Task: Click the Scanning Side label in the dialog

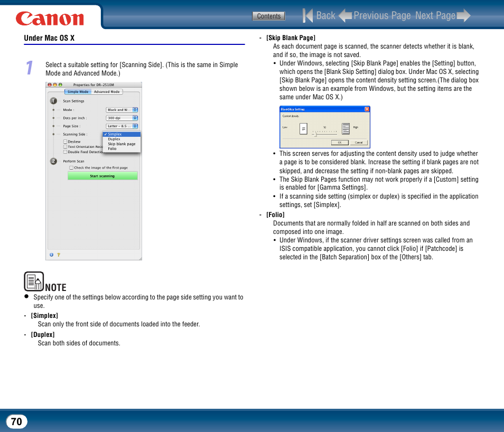Action: tap(75, 134)
